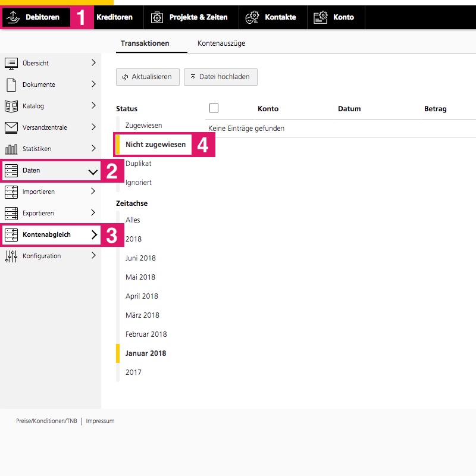Click the Dokumente page icon

11,84
